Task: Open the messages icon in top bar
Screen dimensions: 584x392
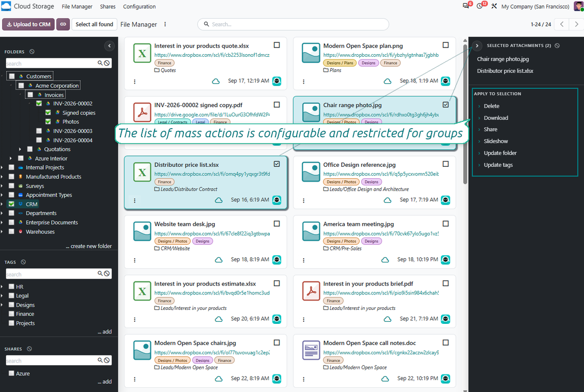Action: (466, 6)
